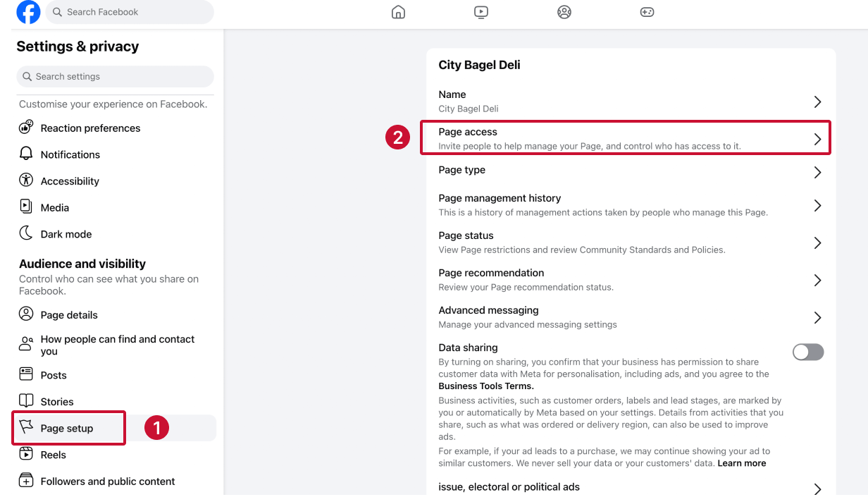Open the Groups icon in top bar
The image size is (868, 497).
564,12
